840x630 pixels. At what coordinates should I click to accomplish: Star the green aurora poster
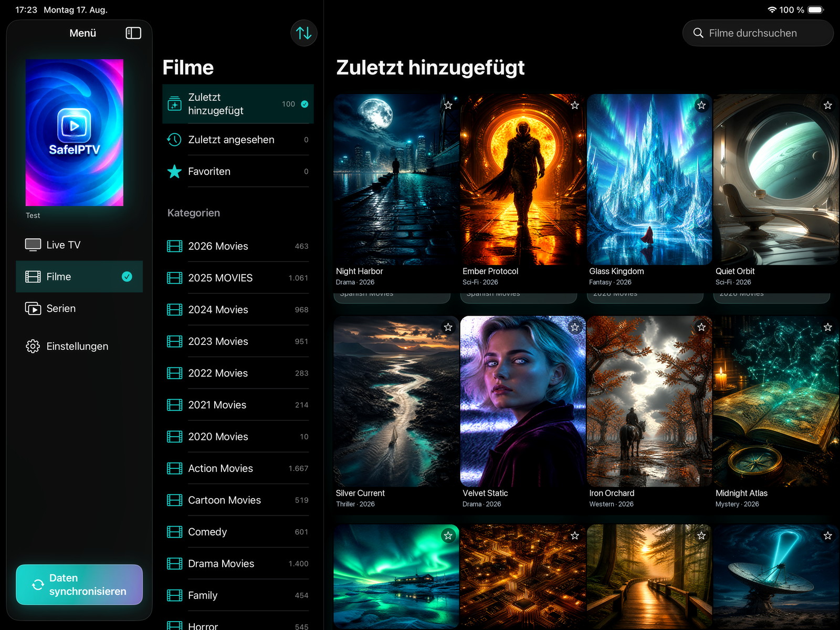click(448, 535)
